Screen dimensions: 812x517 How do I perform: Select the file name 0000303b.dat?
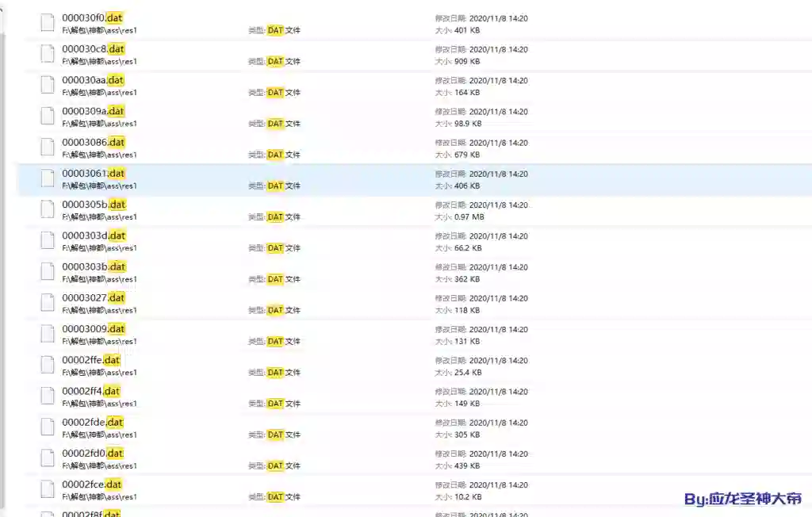[x=94, y=266]
